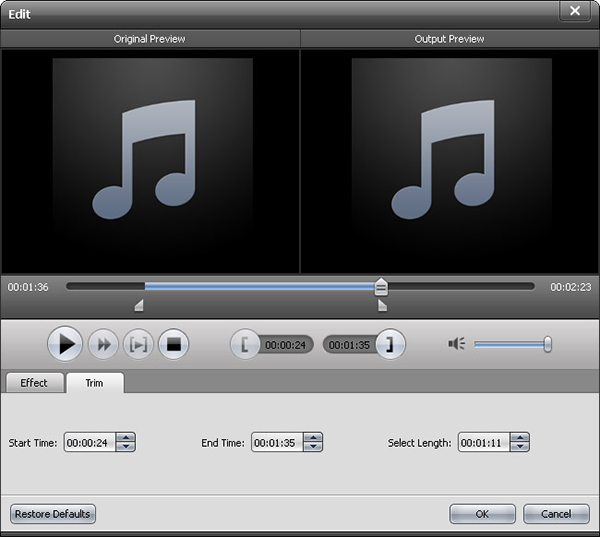
Task: Decrease Start Time with down arrow
Action: (126, 447)
